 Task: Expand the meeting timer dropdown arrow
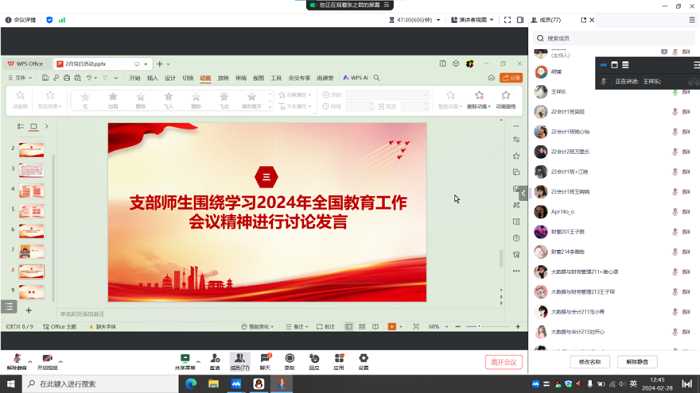438,20
